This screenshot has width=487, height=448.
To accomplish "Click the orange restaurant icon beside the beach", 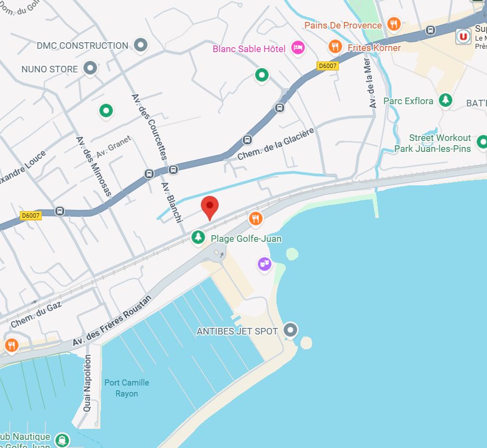I will [256, 219].
